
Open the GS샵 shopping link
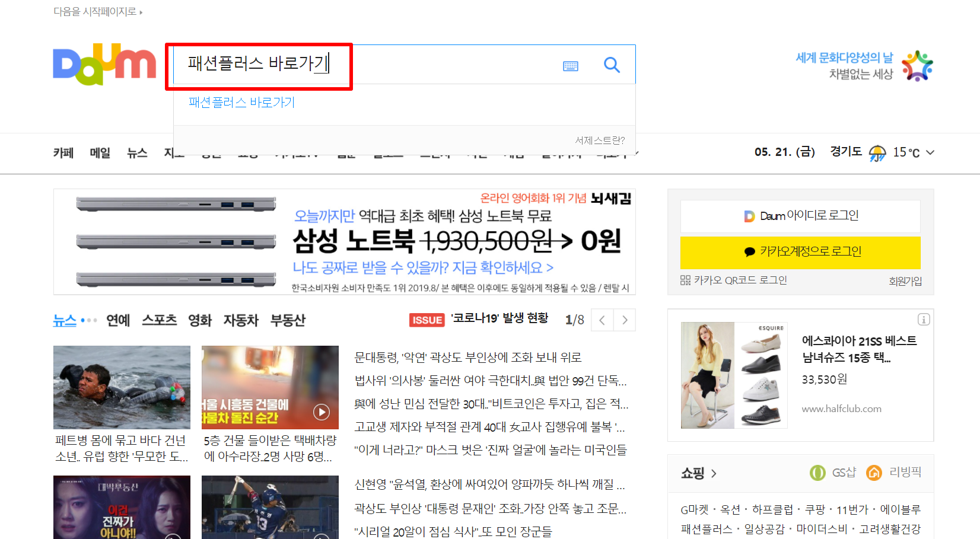833,473
